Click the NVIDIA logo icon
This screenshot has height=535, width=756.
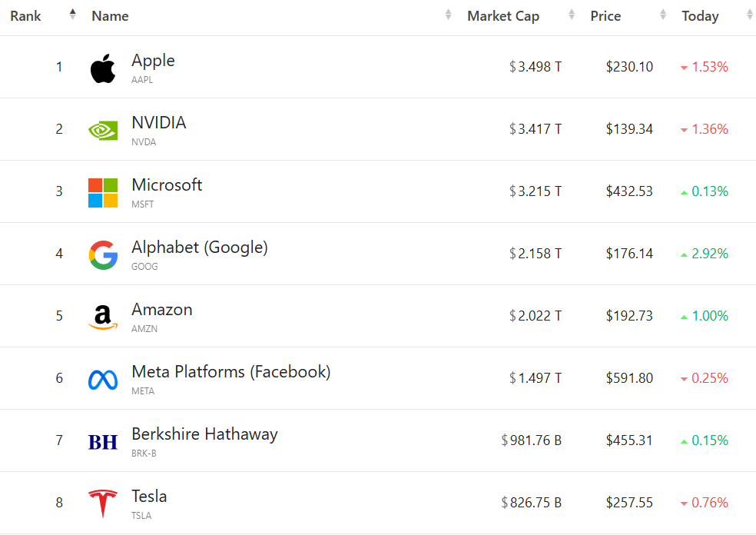coord(103,130)
